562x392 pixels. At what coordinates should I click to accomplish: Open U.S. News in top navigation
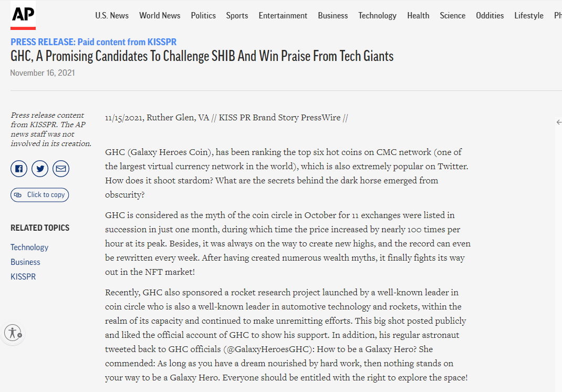pyautogui.click(x=112, y=15)
